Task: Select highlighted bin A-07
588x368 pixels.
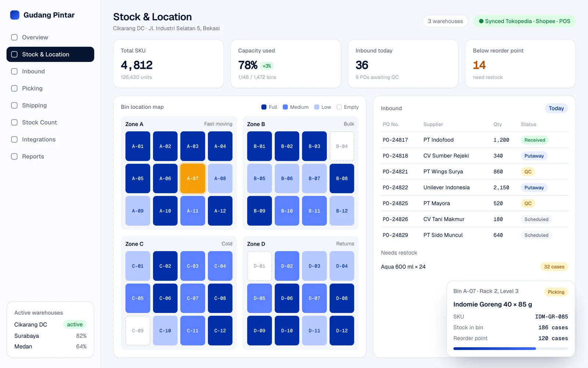Action: click(193, 178)
